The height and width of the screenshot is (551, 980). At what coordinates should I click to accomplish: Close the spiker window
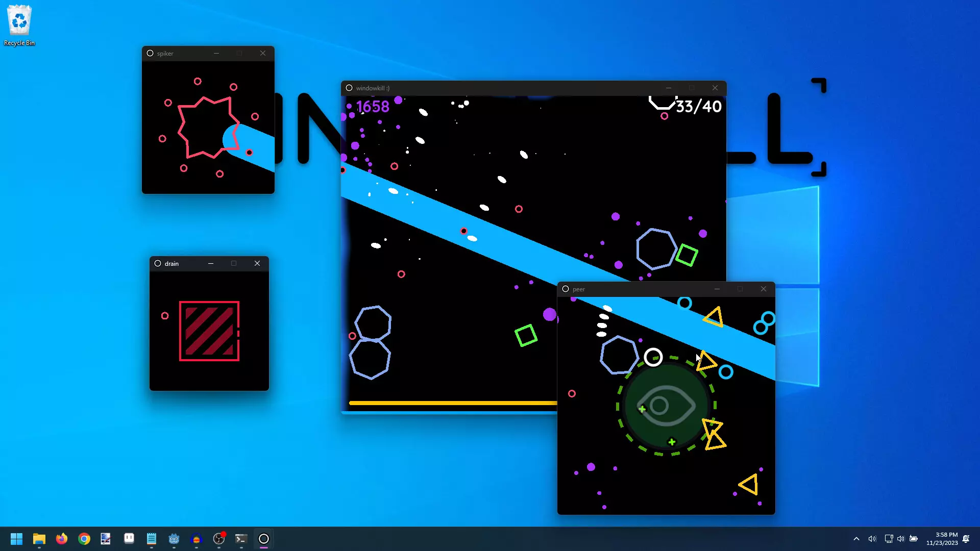263,53
